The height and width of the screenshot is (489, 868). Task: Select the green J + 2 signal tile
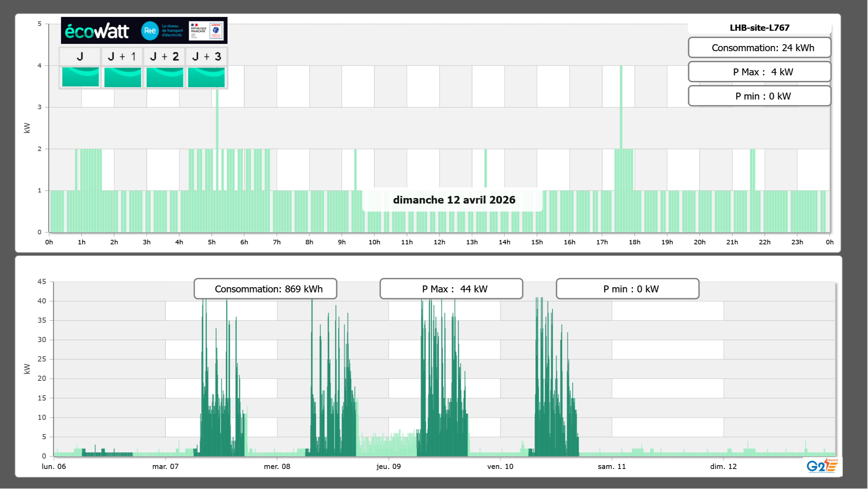click(165, 77)
